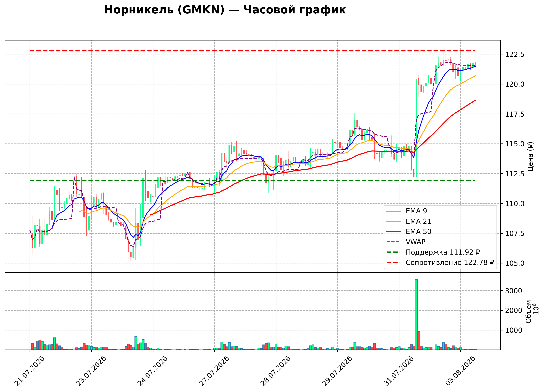
Task: Click the price axis value 120.0
Action: (515, 84)
